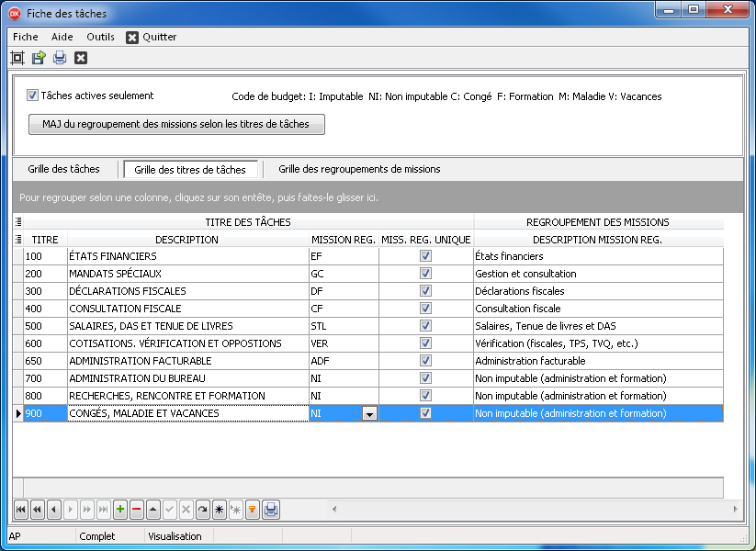
Task: Click the cancel edit X button in the navigator
Action: 186,510
